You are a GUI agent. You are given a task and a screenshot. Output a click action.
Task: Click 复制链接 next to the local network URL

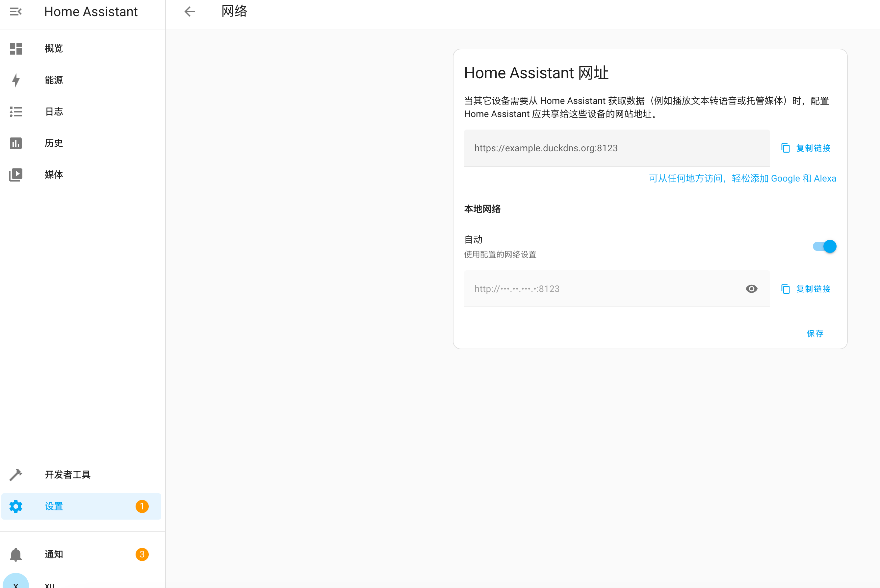(813, 289)
